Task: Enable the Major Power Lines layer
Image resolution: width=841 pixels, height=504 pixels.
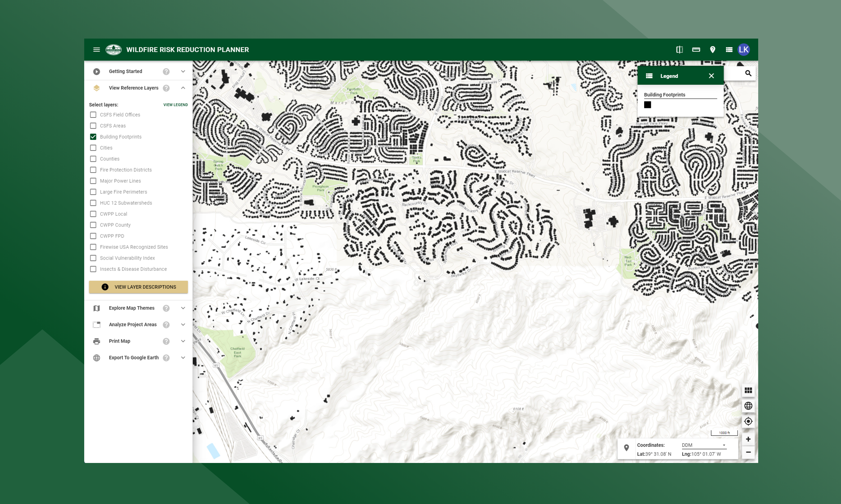Action: (x=93, y=181)
